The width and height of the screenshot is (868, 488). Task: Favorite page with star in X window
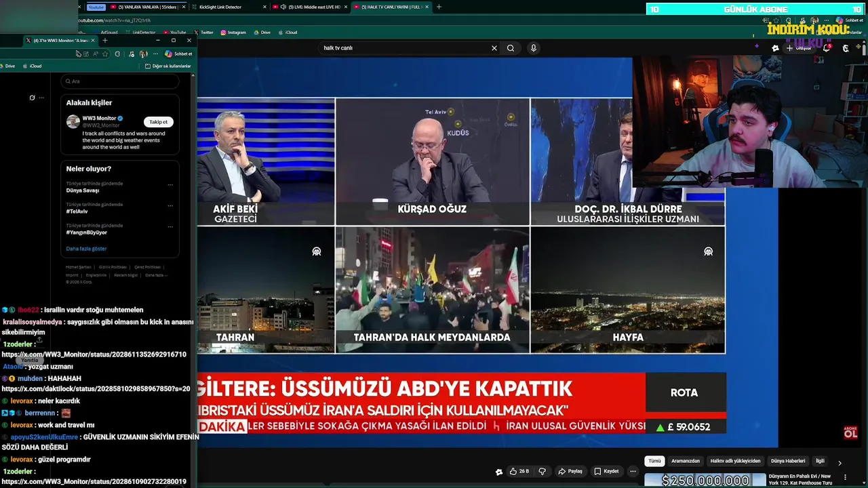click(105, 54)
